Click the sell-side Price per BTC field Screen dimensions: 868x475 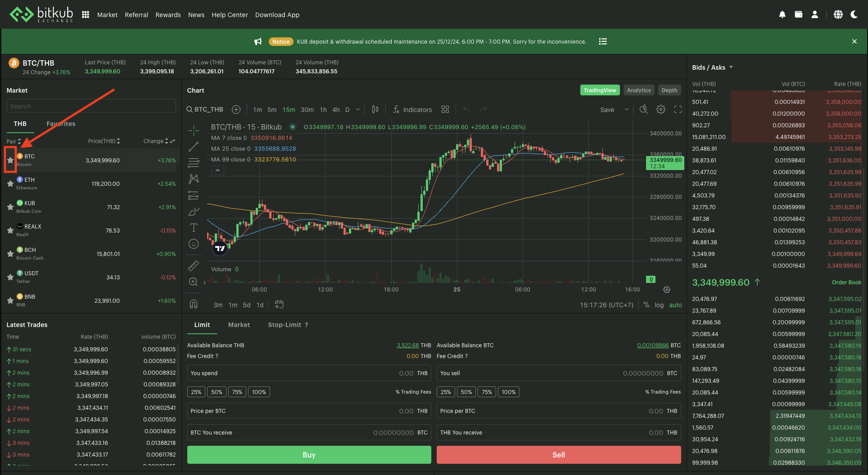coord(559,411)
